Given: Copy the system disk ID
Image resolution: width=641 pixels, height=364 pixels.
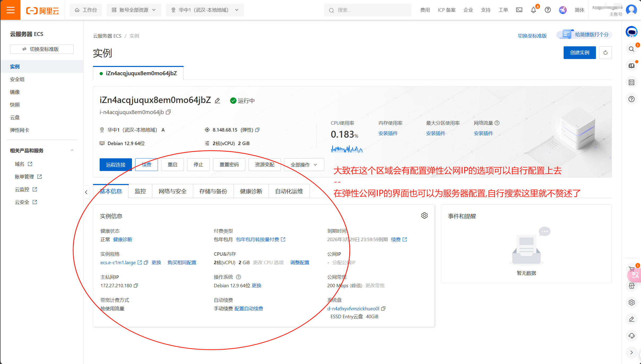Looking at the screenshot, I should click(383, 309).
